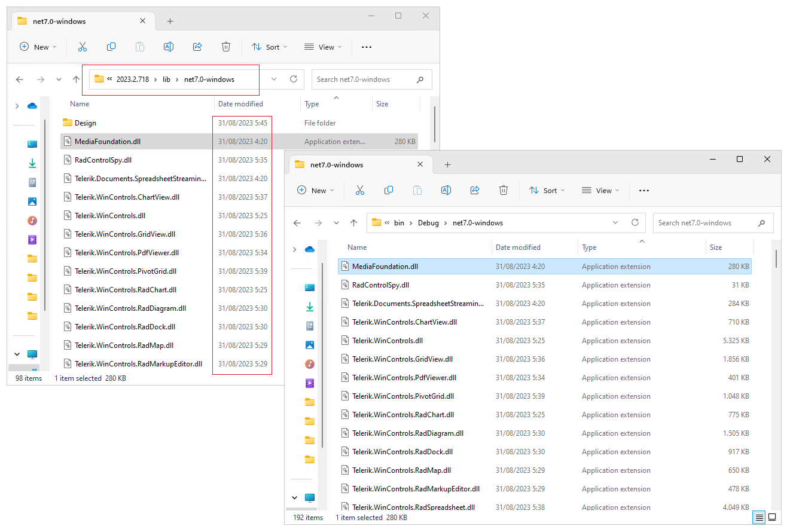Click Cut icon in the lib window toolbar

[83, 47]
